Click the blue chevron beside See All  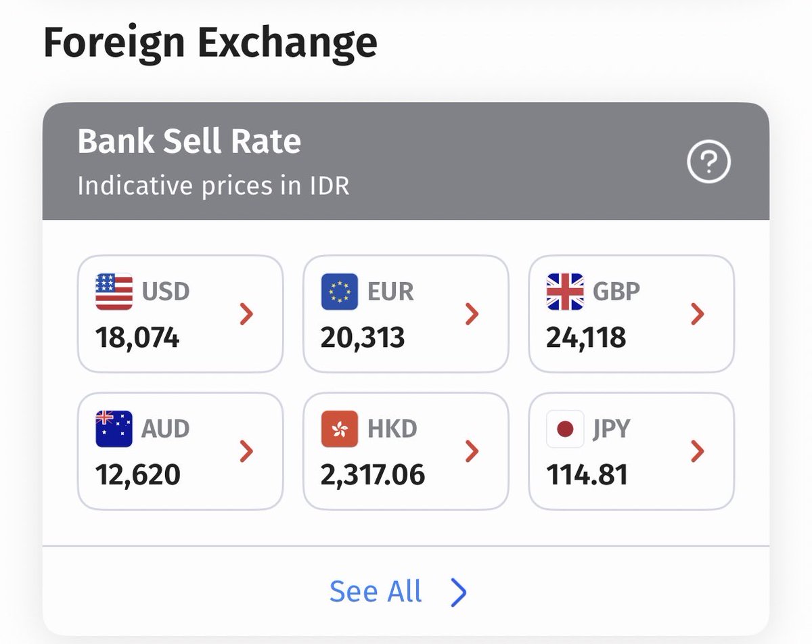459,593
